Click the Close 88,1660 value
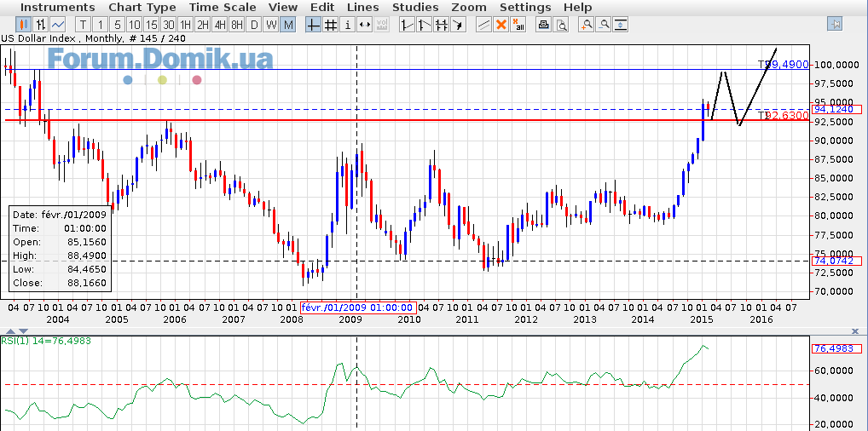868x431 pixels. (87, 283)
